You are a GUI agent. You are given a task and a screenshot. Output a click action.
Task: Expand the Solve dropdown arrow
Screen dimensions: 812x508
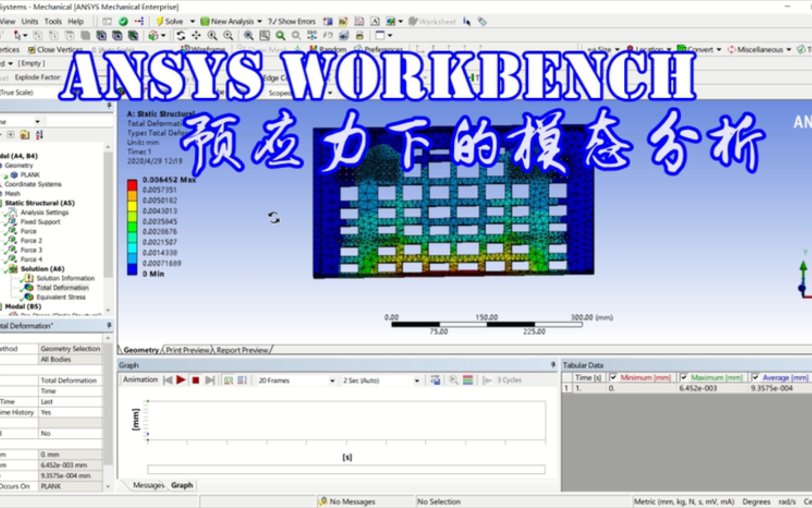click(191, 21)
